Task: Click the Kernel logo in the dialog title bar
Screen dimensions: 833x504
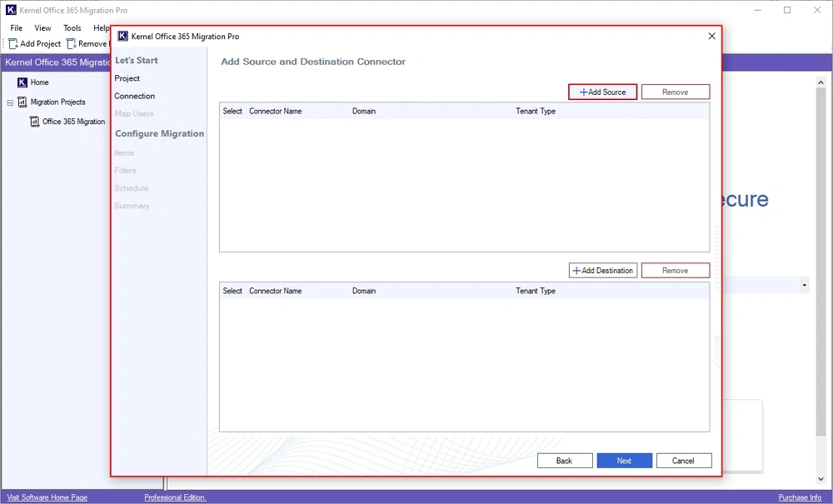Action: coord(122,36)
